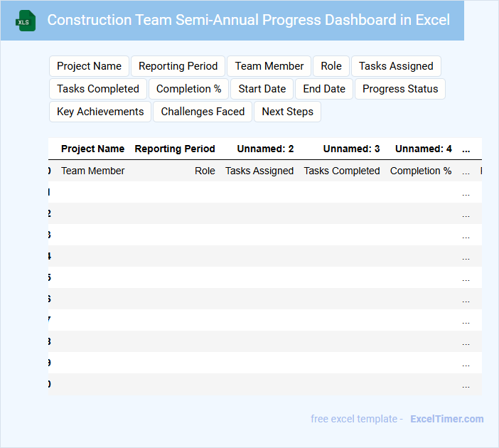Click the Progress Status tag
499x448 pixels.
(400, 89)
